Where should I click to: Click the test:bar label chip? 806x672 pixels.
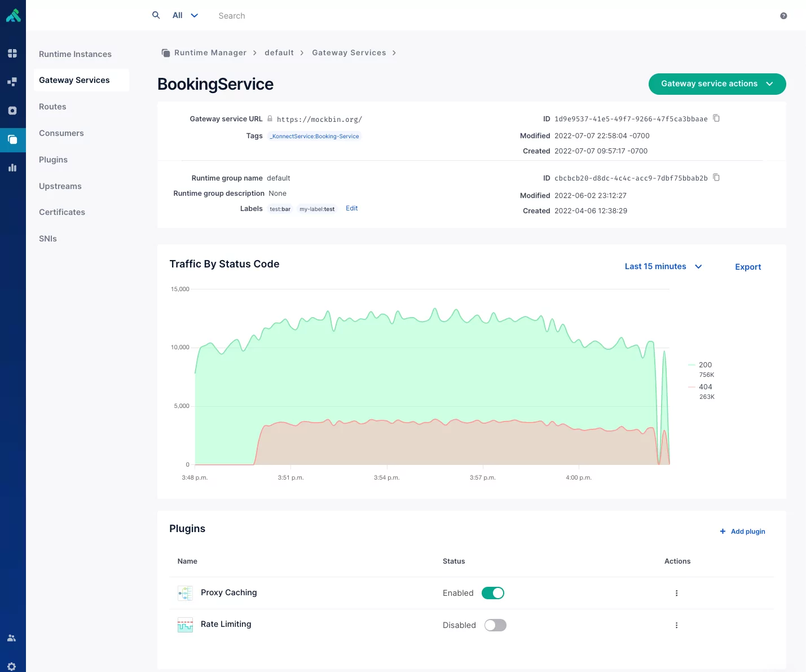pos(280,209)
